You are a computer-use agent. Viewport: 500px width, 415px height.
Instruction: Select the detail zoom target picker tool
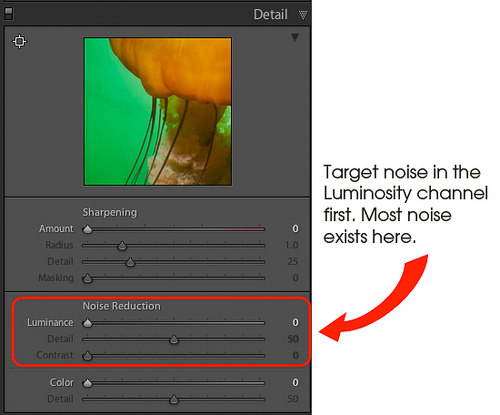pos(20,41)
